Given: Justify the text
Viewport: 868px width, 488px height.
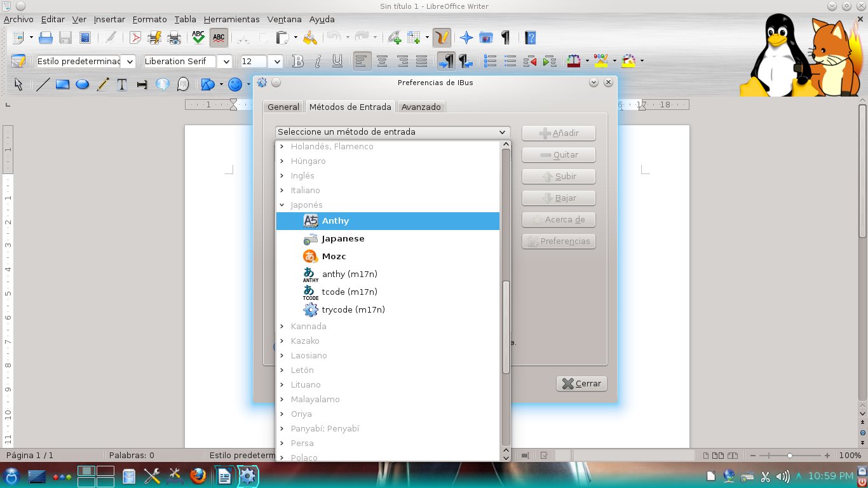Looking at the screenshot, I should [x=421, y=61].
